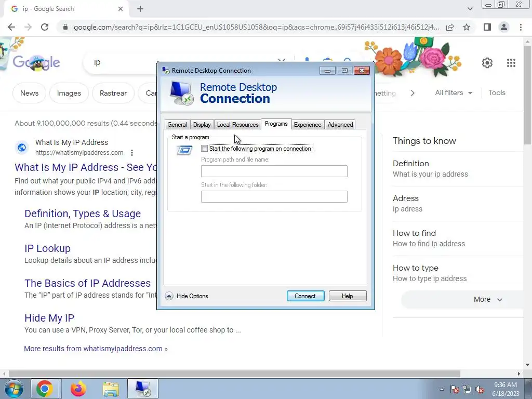The image size is (532, 399).
Task: Open the Google apps grid
Action: pos(511,63)
